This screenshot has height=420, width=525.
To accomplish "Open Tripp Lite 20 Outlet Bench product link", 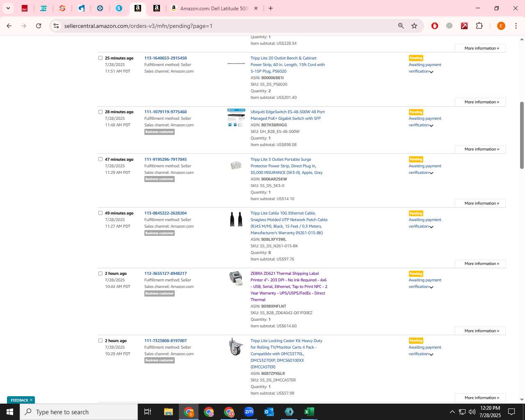I will pyautogui.click(x=288, y=64).
